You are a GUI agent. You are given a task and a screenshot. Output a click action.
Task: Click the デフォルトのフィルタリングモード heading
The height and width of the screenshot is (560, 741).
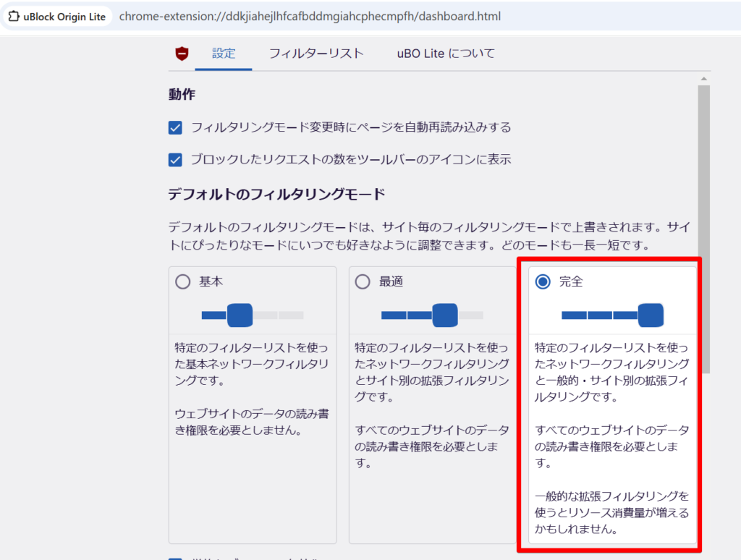(276, 194)
